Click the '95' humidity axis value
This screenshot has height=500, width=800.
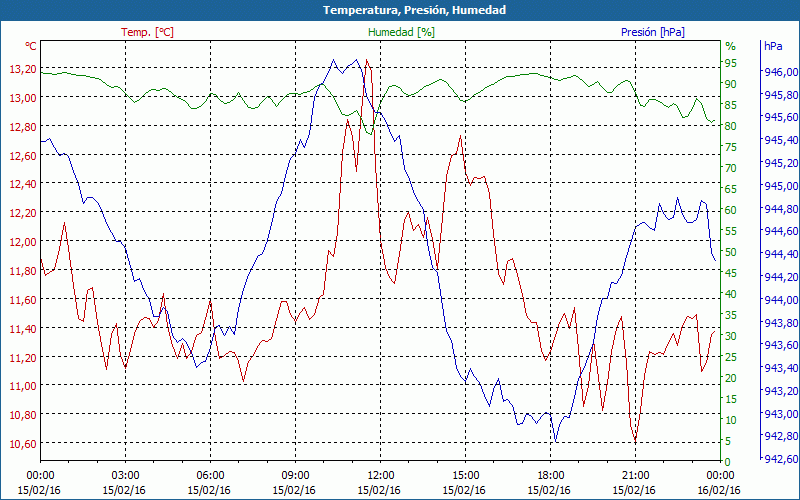coord(731,63)
